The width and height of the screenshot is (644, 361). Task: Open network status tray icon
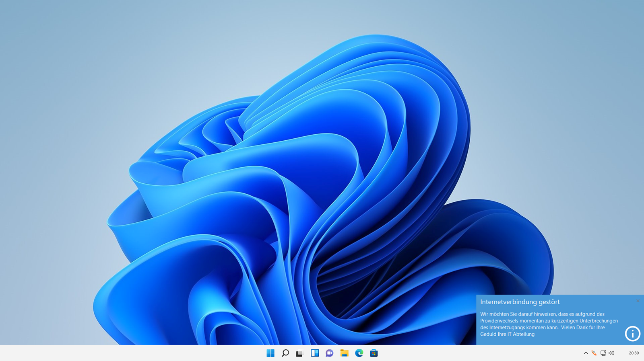(x=603, y=353)
